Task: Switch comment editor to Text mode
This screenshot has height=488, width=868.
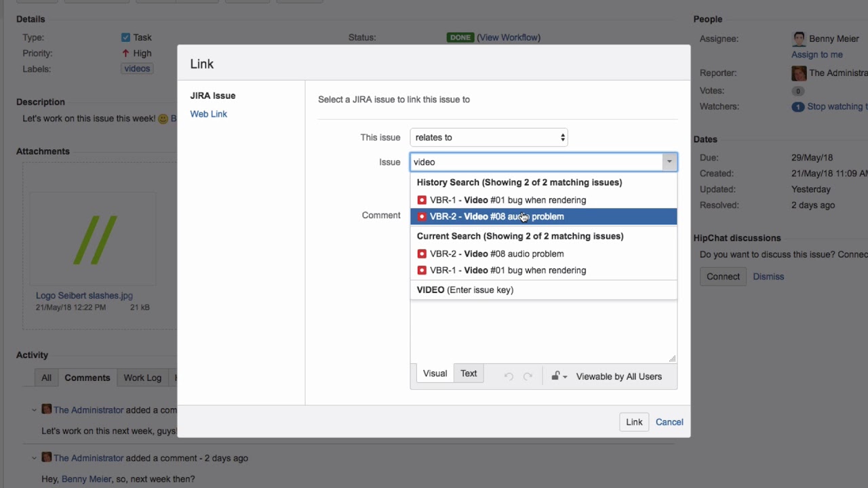Action: 469,373
